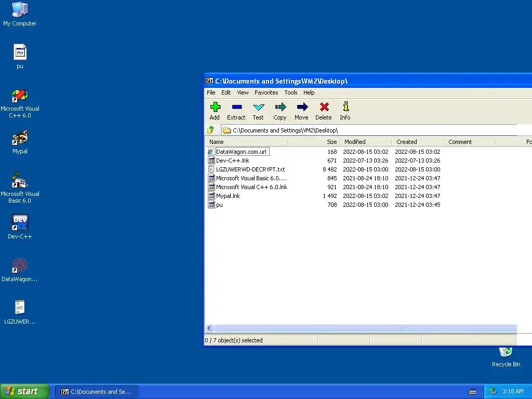The height and width of the screenshot is (399, 532).
Task: Select the Mypal.lnk file icon in list
Action: click(211, 196)
